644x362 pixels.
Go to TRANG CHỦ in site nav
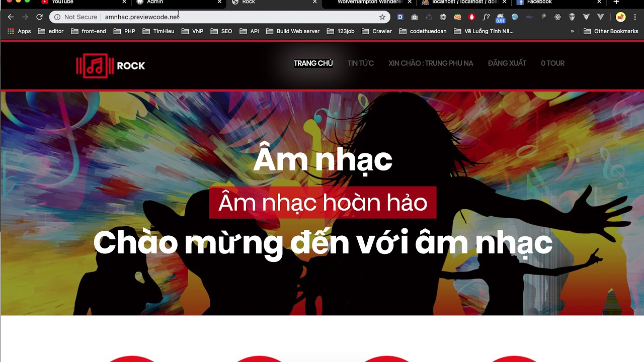point(313,63)
